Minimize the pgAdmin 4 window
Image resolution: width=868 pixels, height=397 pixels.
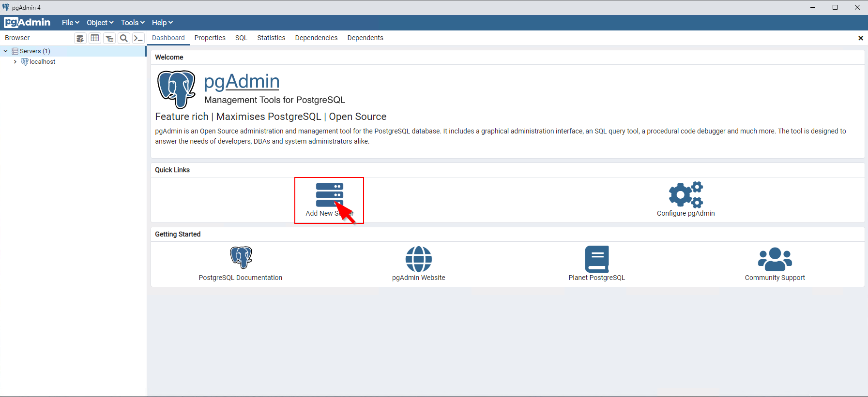tap(813, 7)
